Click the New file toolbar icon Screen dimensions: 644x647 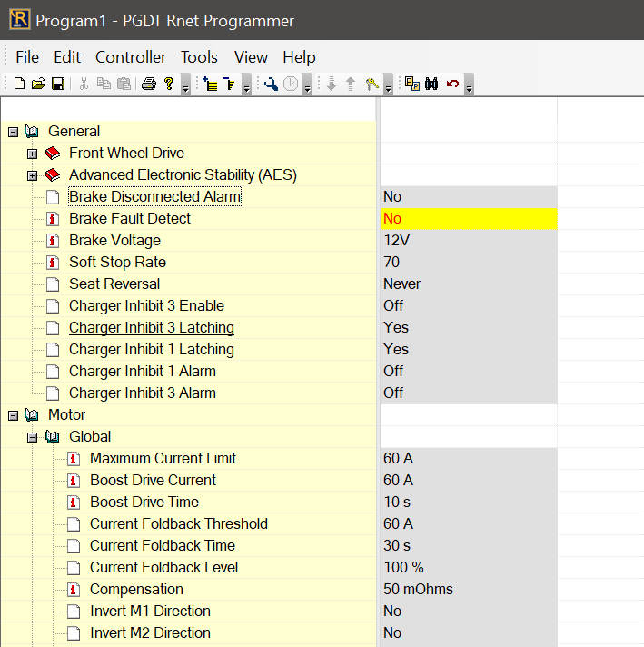(x=20, y=85)
